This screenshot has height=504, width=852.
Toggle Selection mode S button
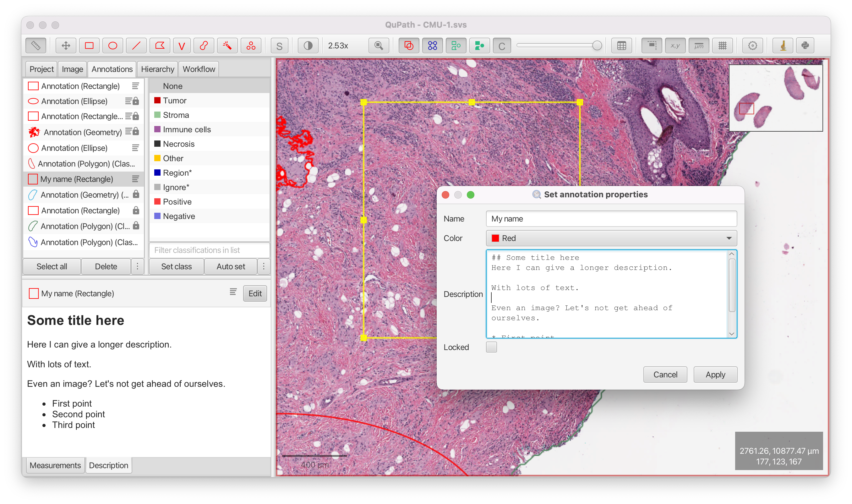(280, 46)
